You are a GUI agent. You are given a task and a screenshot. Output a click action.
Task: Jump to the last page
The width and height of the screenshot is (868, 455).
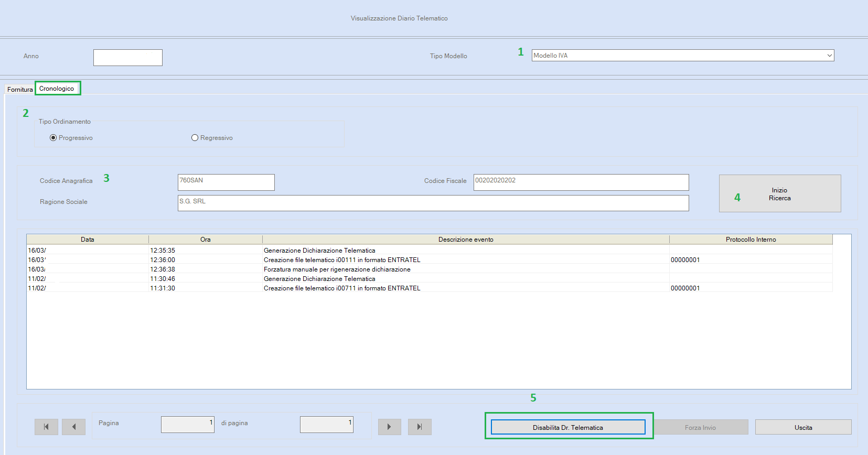420,427
